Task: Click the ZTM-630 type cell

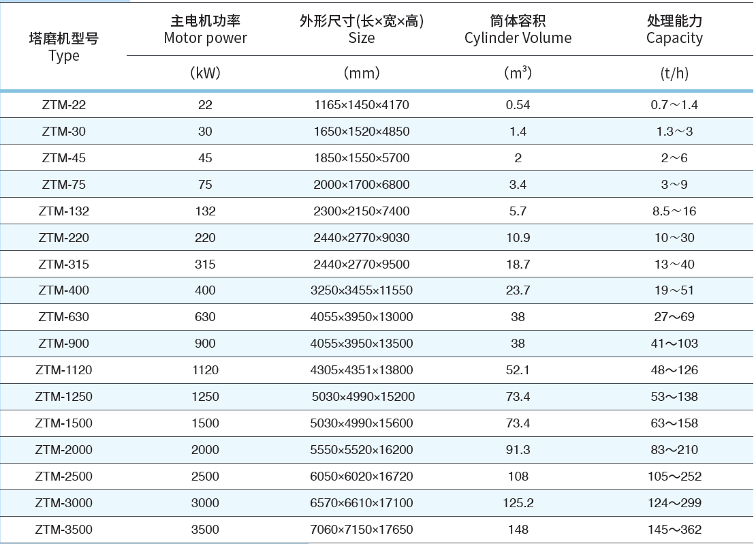Action: 64,317
